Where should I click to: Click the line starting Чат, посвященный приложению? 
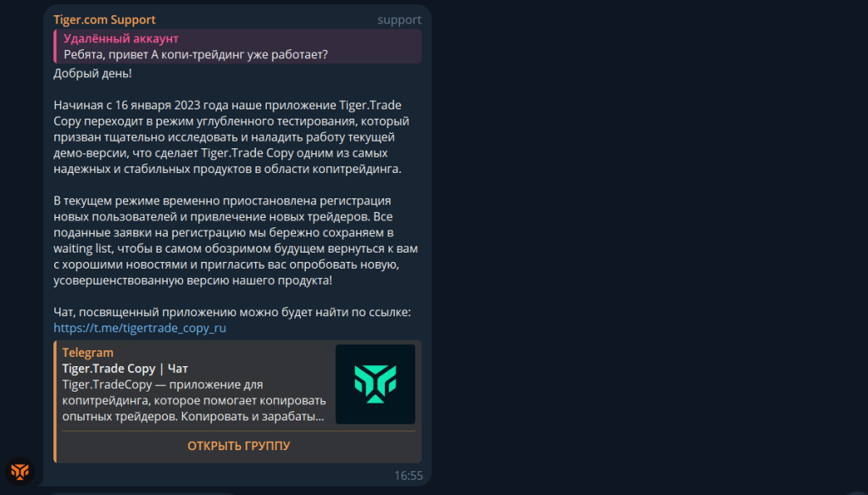(232, 312)
